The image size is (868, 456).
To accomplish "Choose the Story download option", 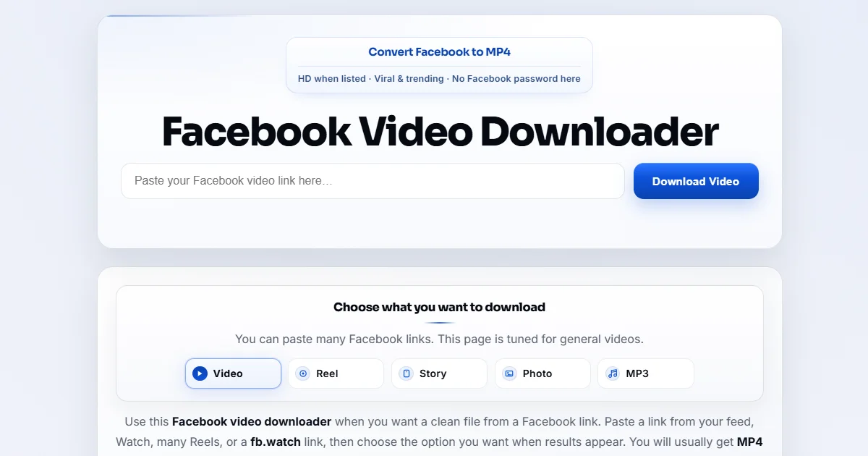I will point(440,373).
